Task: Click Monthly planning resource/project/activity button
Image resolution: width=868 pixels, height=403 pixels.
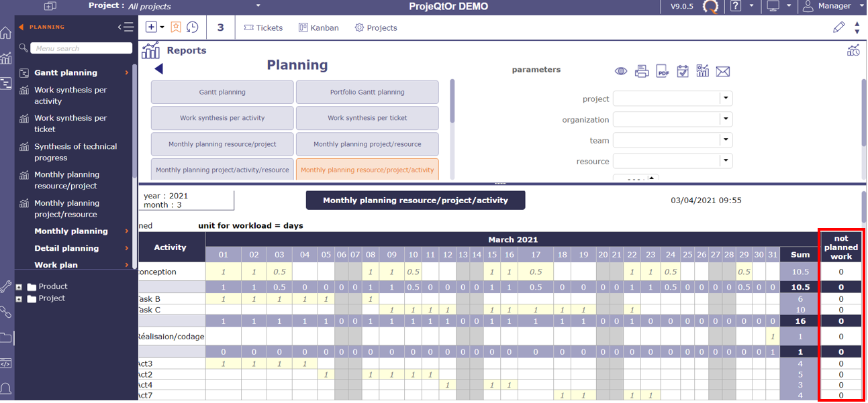Action: click(x=367, y=170)
